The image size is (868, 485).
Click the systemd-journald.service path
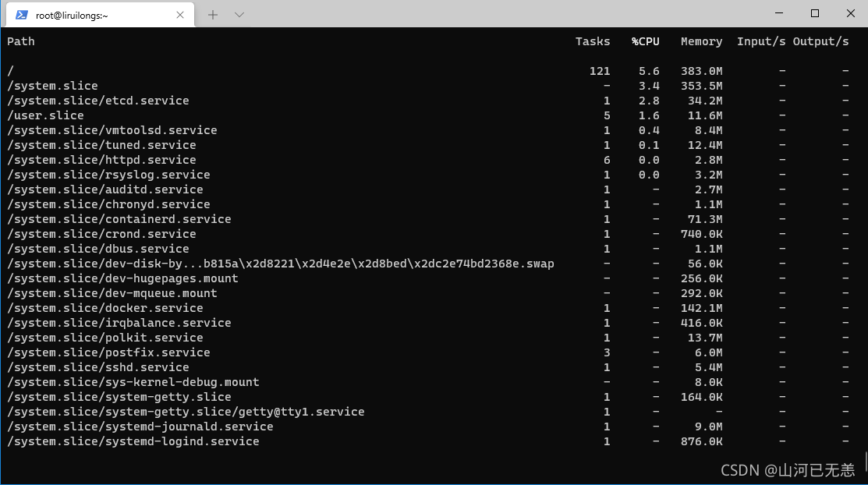pyautogui.click(x=140, y=427)
